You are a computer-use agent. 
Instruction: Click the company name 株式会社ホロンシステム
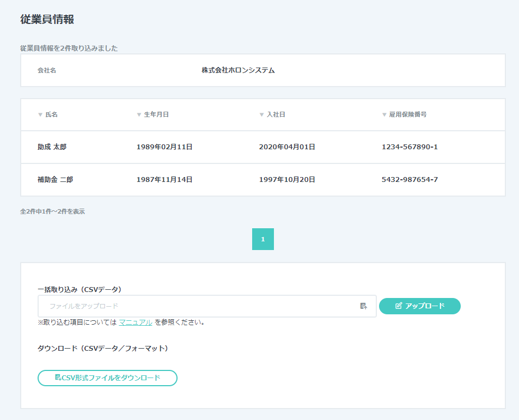tap(238, 70)
